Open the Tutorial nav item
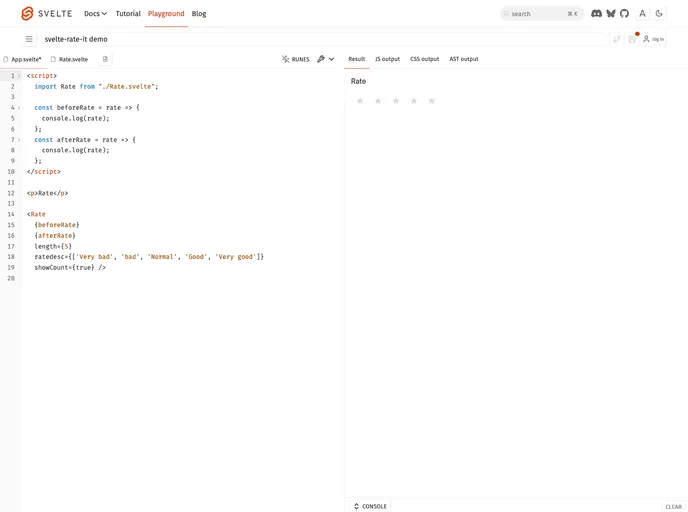The height and width of the screenshot is (512, 688). pyautogui.click(x=128, y=14)
